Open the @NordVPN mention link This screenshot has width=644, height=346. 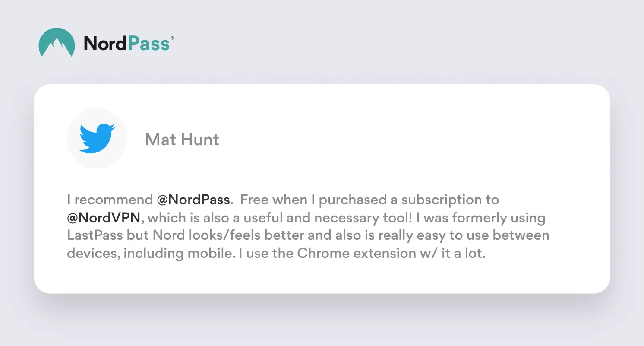click(x=104, y=218)
